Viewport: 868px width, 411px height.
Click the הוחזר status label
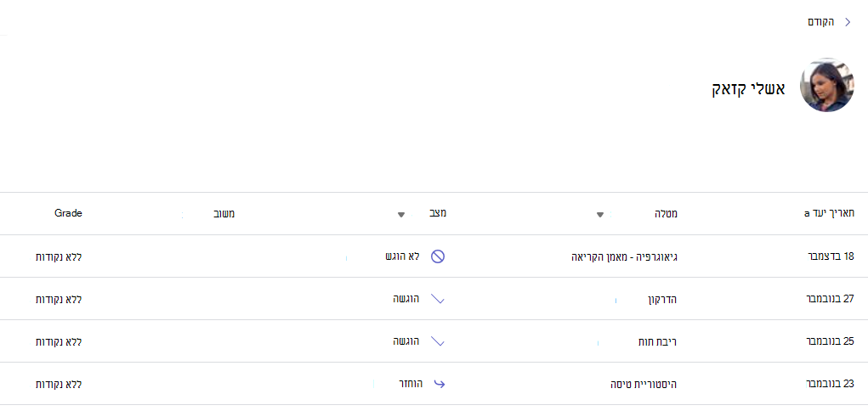pos(411,384)
